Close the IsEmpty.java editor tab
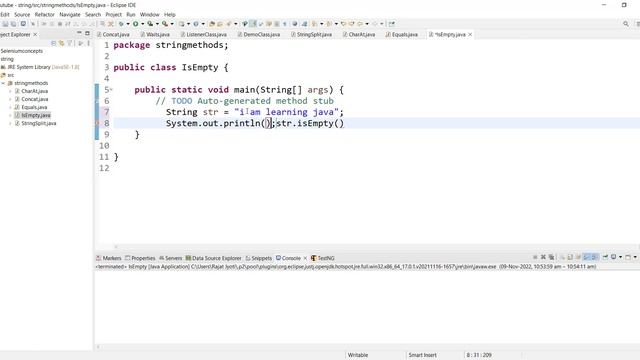The image size is (640, 360). 470,35
